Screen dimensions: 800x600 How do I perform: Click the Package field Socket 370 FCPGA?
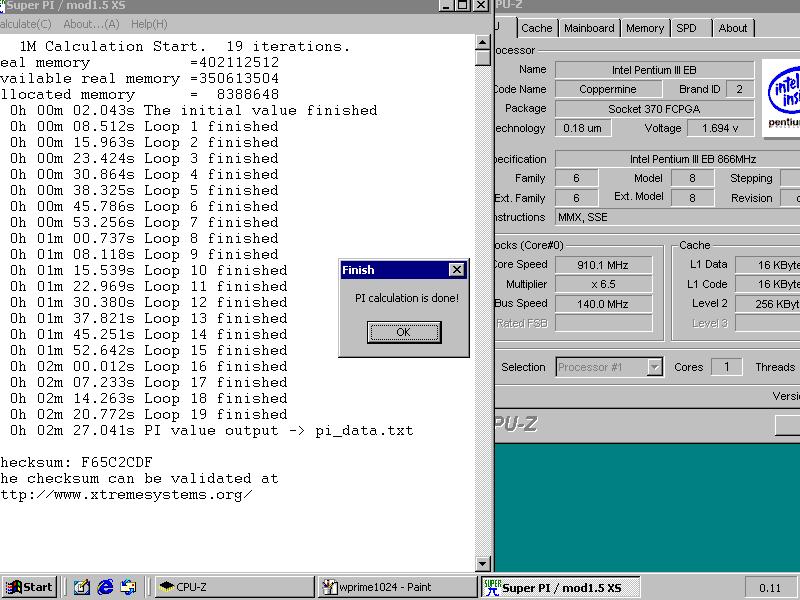(x=655, y=109)
